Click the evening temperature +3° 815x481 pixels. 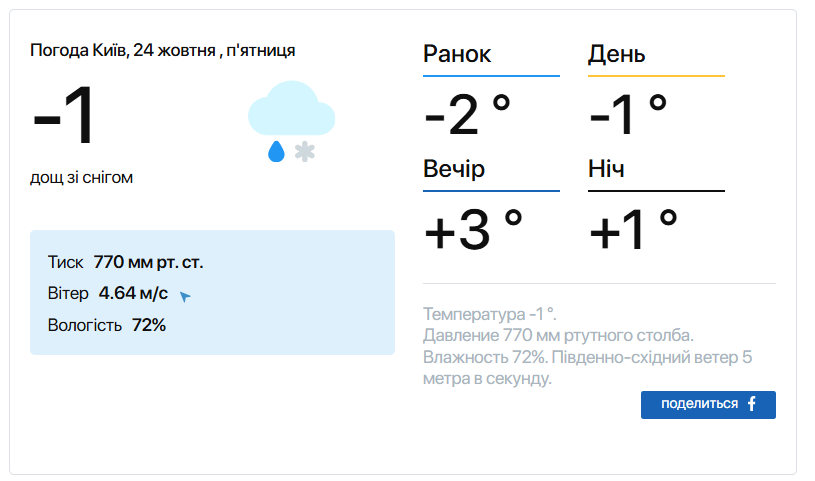(x=474, y=229)
